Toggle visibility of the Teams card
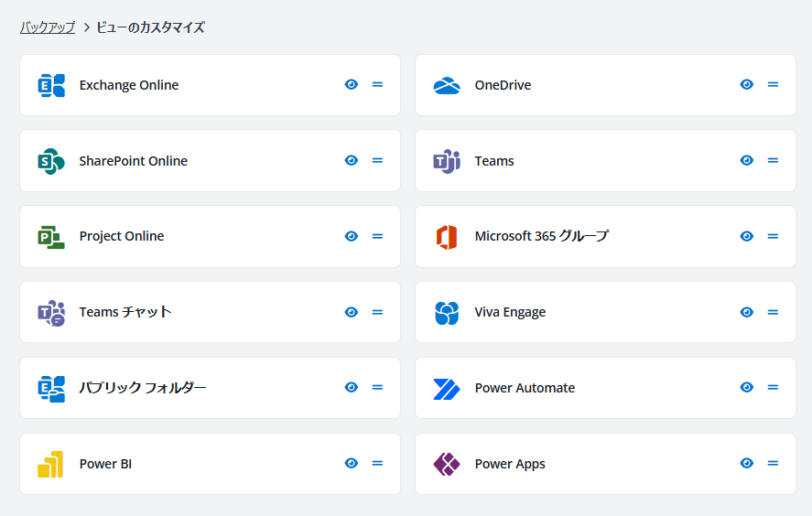 (747, 160)
